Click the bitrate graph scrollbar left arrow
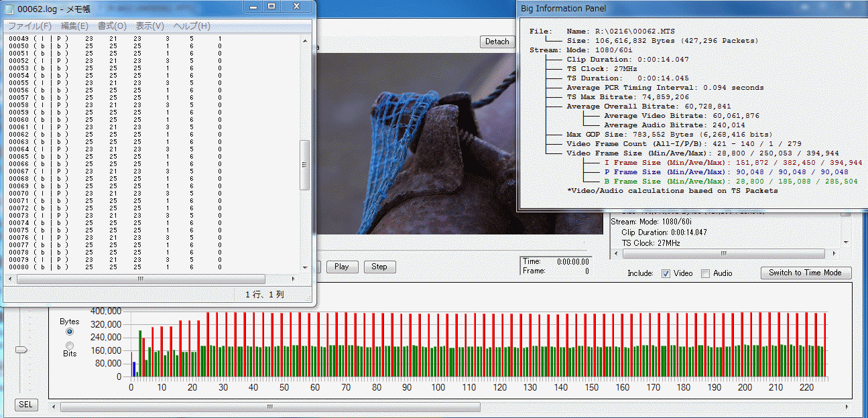 click(x=54, y=407)
